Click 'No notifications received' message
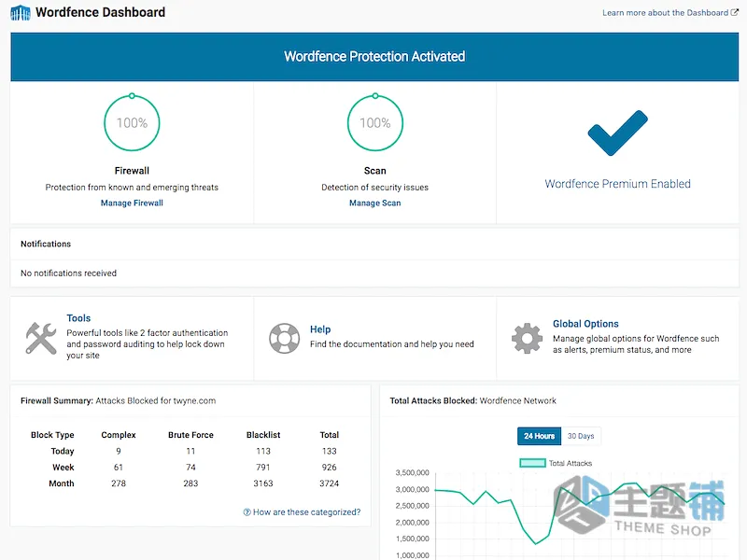 (x=68, y=273)
